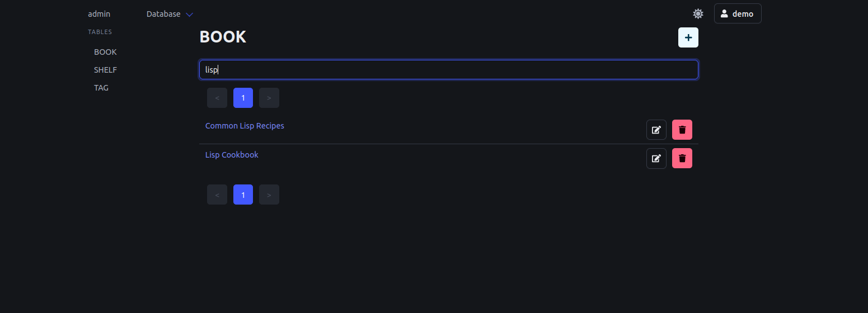Click the search field containing lisp
Image resolution: width=868 pixels, height=313 pixels.
(x=448, y=70)
